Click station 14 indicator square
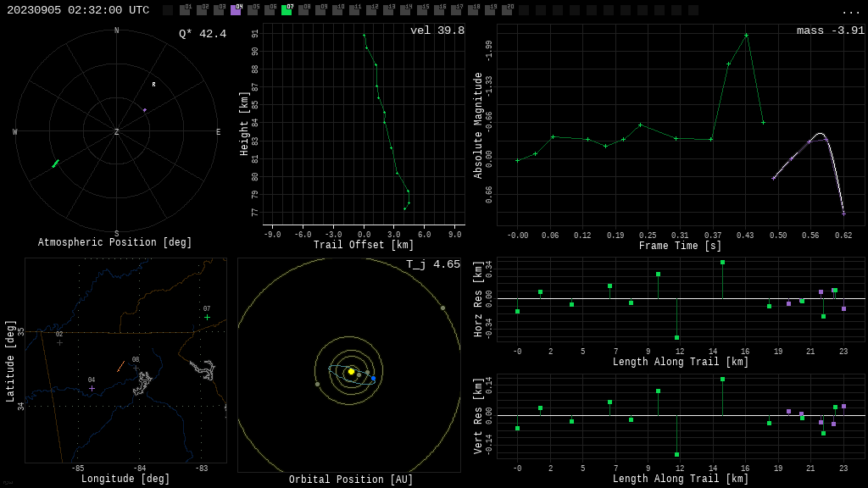868x488 pixels. (405, 10)
